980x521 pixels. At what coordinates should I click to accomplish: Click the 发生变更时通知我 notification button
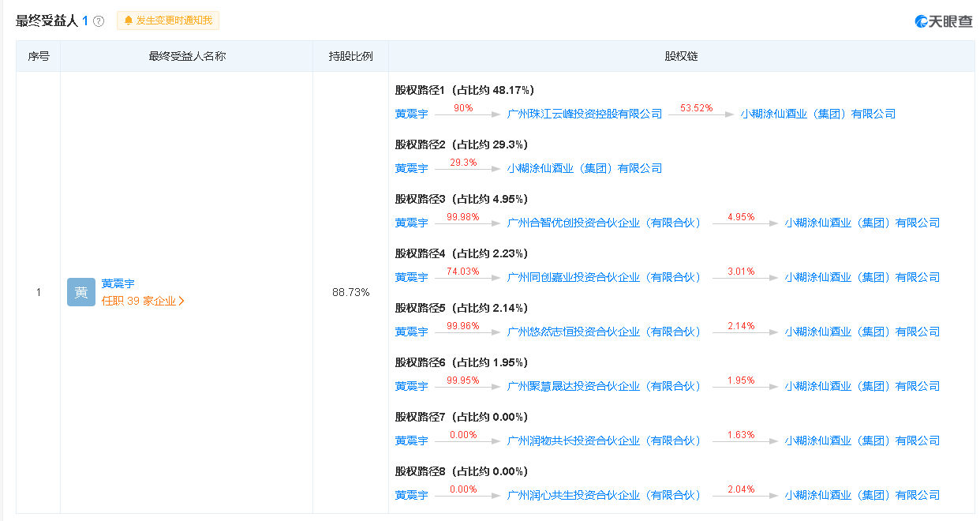[168, 21]
